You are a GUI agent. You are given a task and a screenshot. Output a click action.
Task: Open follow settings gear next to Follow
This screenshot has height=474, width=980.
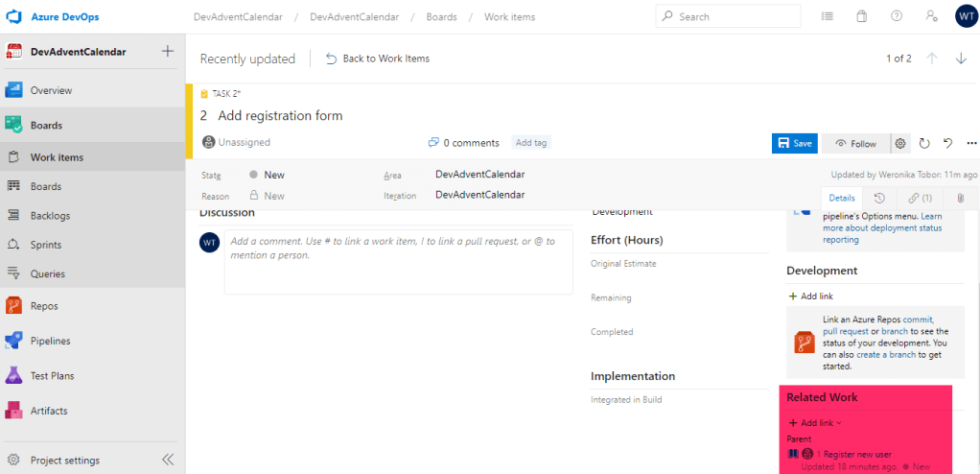pyautogui.click(x=900, y=143)
